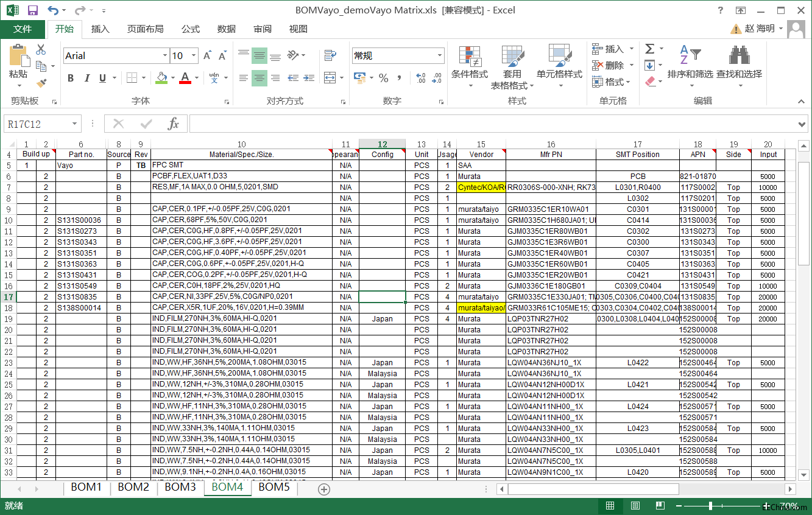812x515 pixels.
Task: Add a new sheet with plus button
Action: coord(324,489)
